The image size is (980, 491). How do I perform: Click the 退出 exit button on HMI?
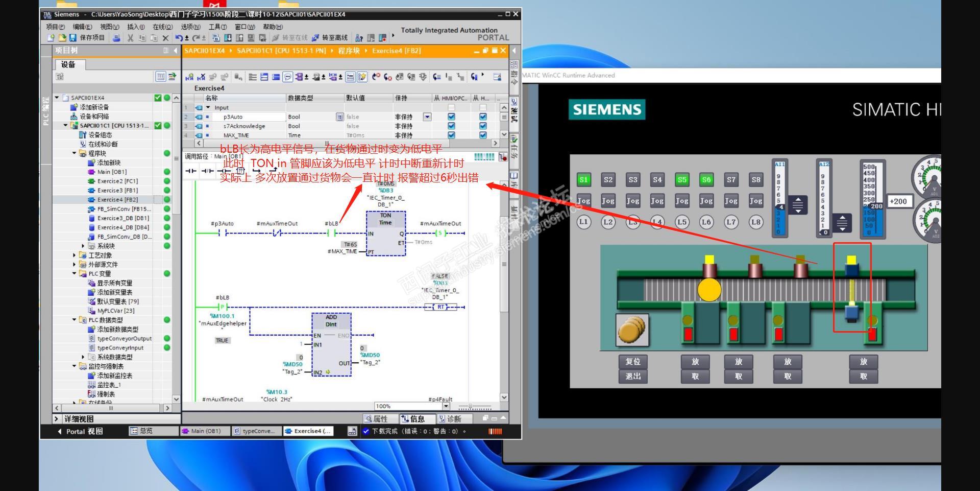[x=633, y=377]
